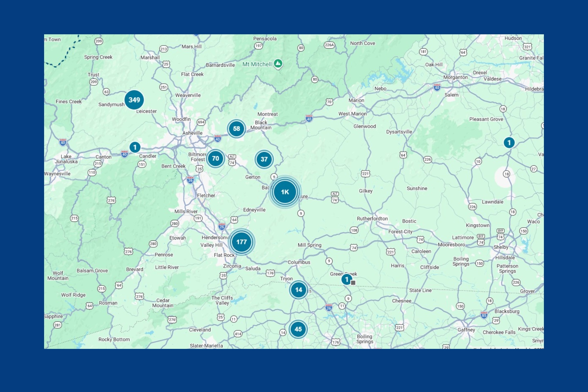Screen dimensions: 588x392
Task: Click the Brevard town label
Action: (135, 269)
